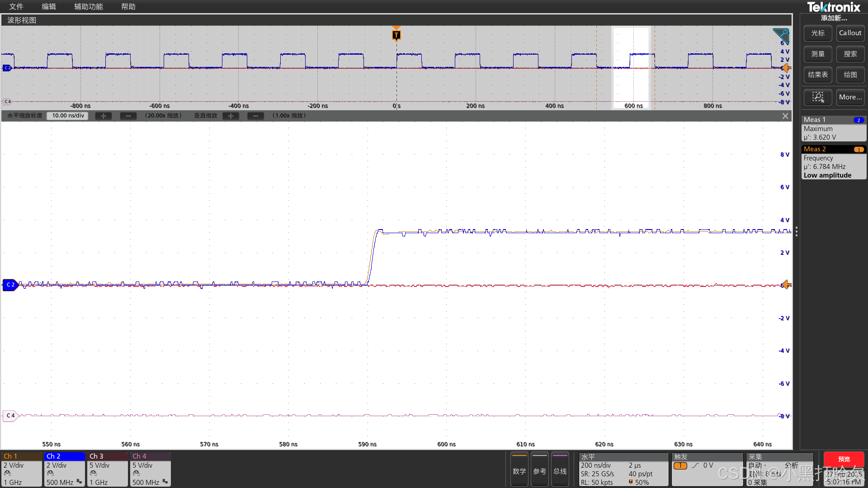Expand the Meas 2 Frequency badge

pyautogui.click(x=834, y=162)
